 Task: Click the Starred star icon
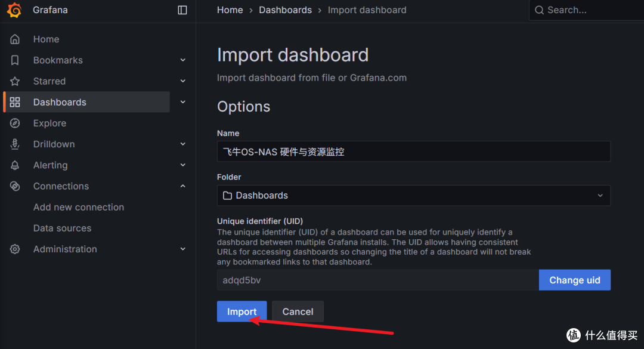click(x=15, y=81)
